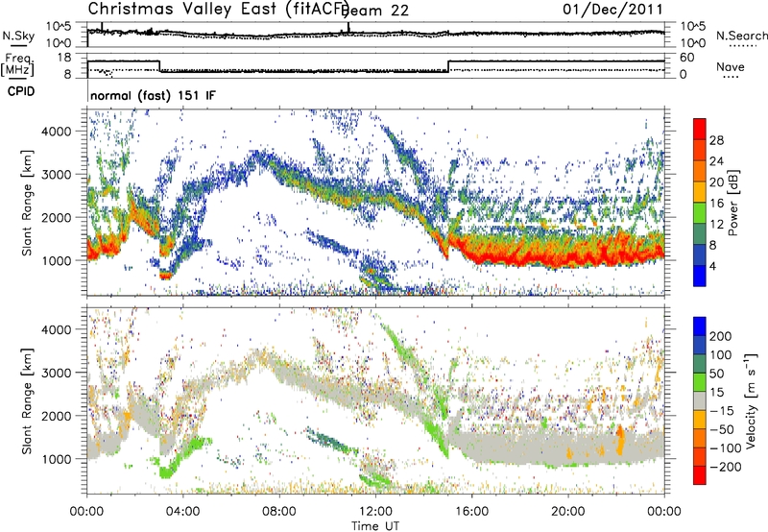Click the noise spike near 11:00 in the N.Sky panel
The image size is (768, 532).
348,28
